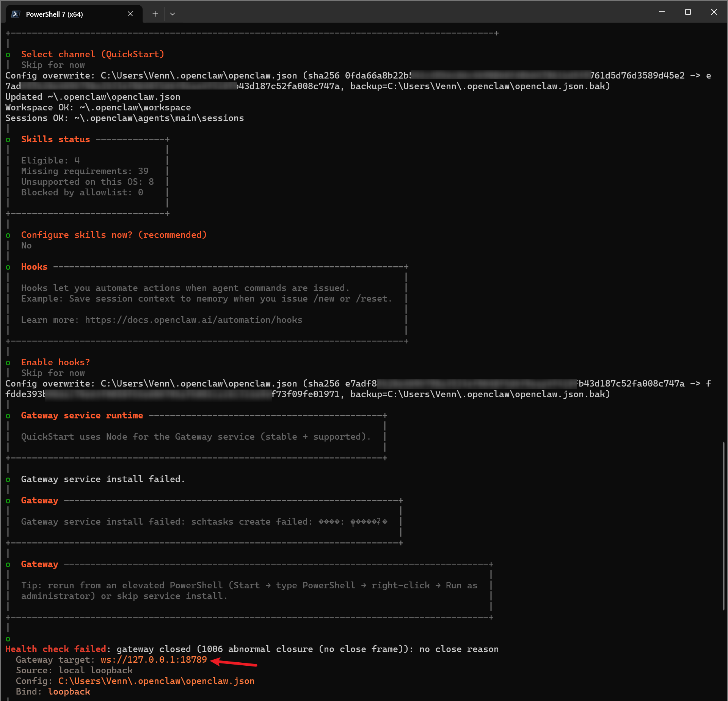Click the Skills status heading
Screen dimensions: 728x701
55,139
